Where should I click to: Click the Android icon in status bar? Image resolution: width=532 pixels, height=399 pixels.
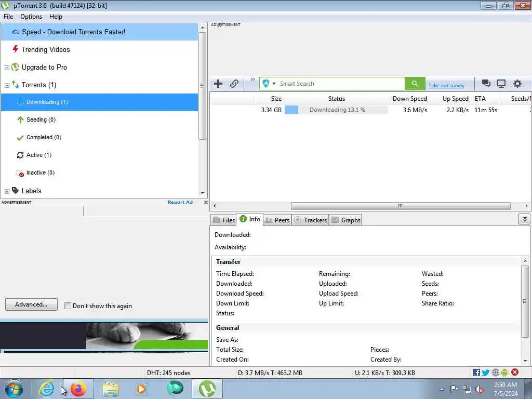[504, 373]
